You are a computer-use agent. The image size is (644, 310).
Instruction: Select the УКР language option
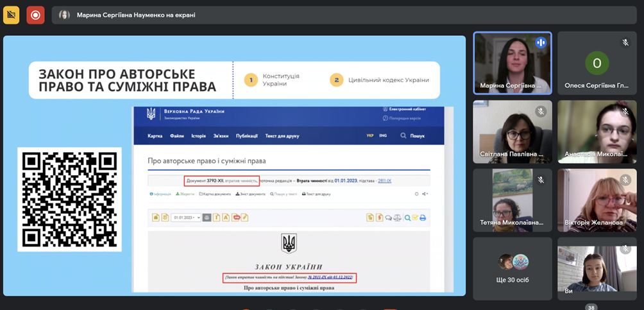click(370, 136)
